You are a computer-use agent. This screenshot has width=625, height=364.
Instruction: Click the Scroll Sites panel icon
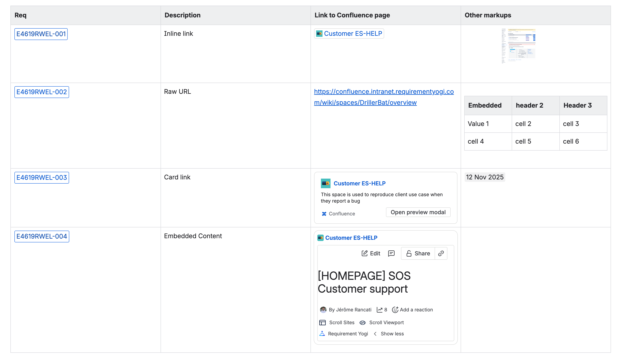[323, 322]
